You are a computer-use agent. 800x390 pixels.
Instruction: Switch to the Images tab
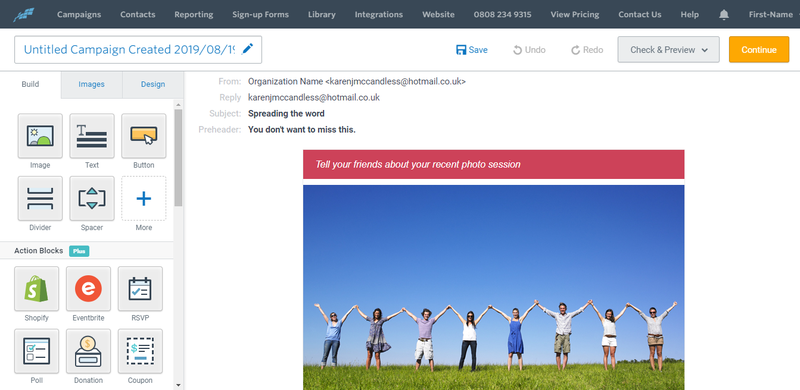pyautogui.click(x=91, y=85)
